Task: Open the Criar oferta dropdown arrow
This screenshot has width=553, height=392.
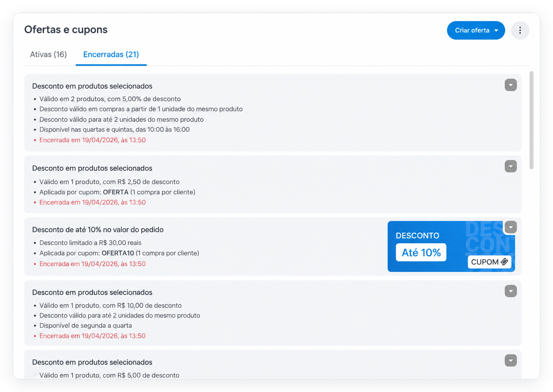Action: point(496,30)
